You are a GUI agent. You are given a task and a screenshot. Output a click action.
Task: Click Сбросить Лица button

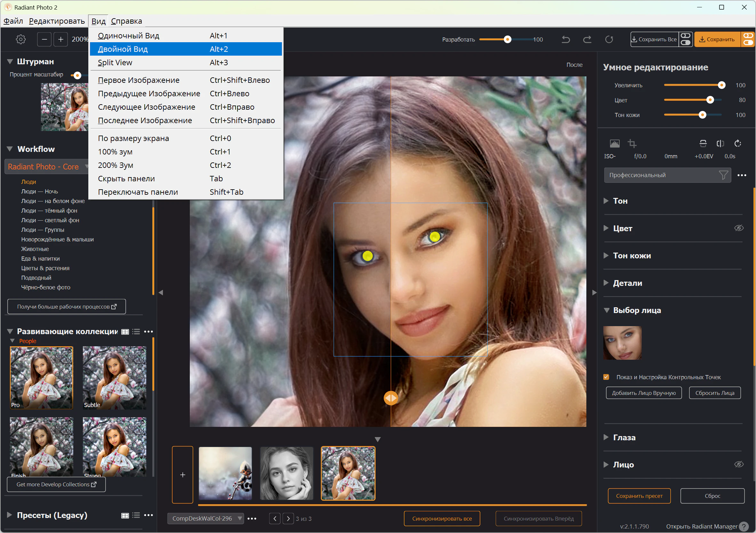coord(714,393)
